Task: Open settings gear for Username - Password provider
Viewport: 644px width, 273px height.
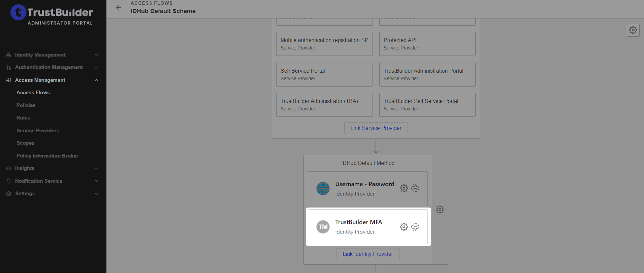Action: pos(404,189)
